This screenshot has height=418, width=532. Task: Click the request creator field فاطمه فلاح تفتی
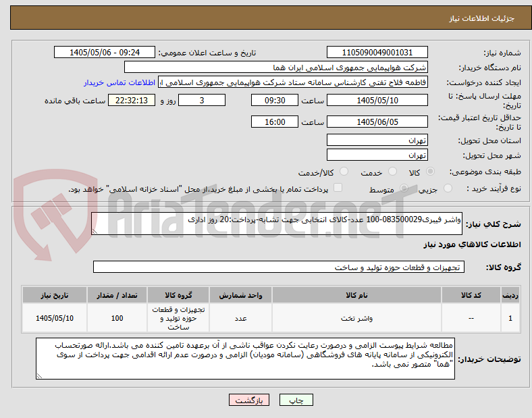[x=293, y=82]
